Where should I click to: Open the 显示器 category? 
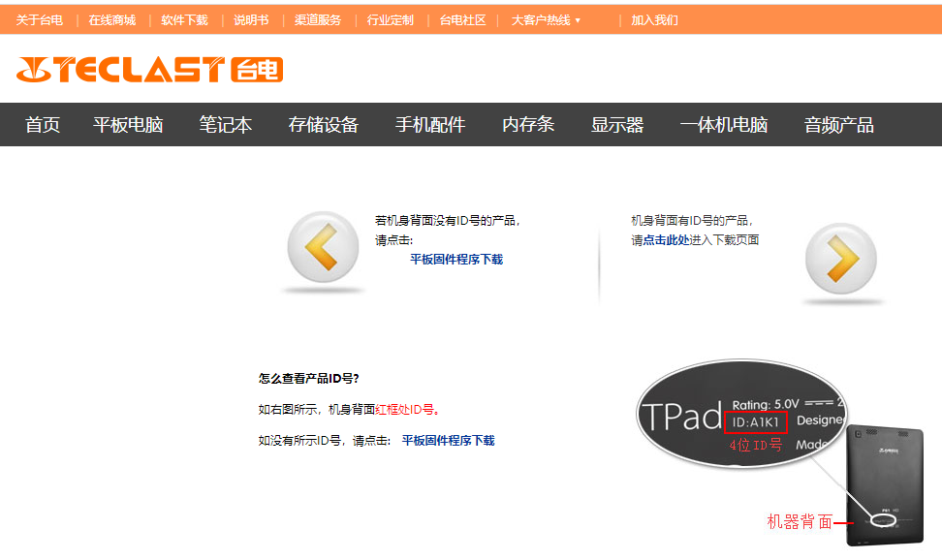[617, 125]
